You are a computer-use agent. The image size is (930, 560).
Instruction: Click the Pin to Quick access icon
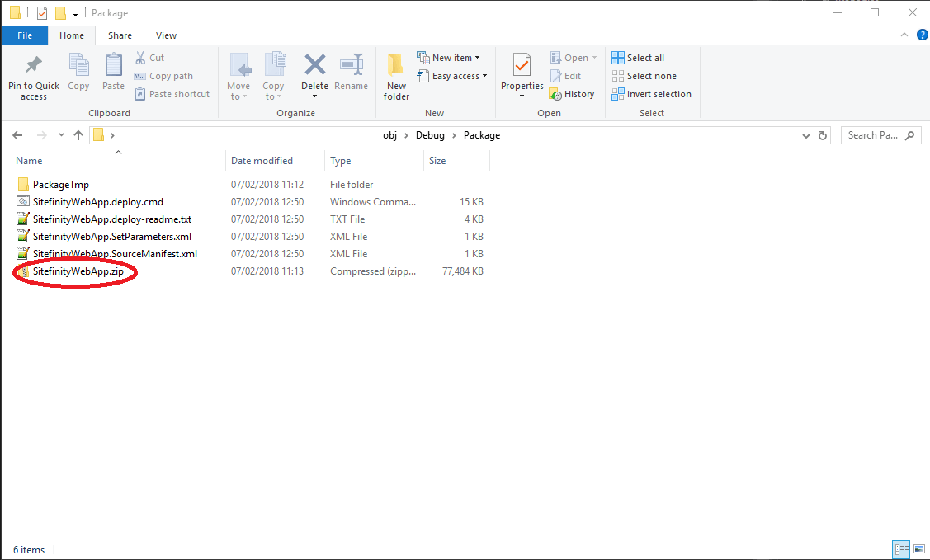[x=33, y=66]
